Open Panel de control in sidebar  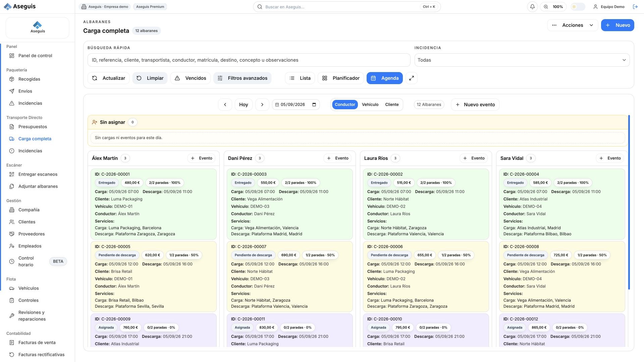tap(35, 56)
